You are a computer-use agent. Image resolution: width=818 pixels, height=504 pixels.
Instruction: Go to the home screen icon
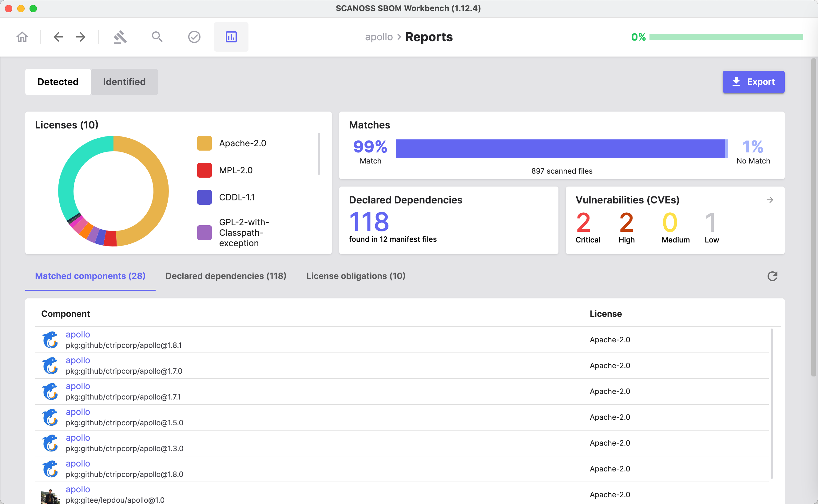[x=22, y=37]
